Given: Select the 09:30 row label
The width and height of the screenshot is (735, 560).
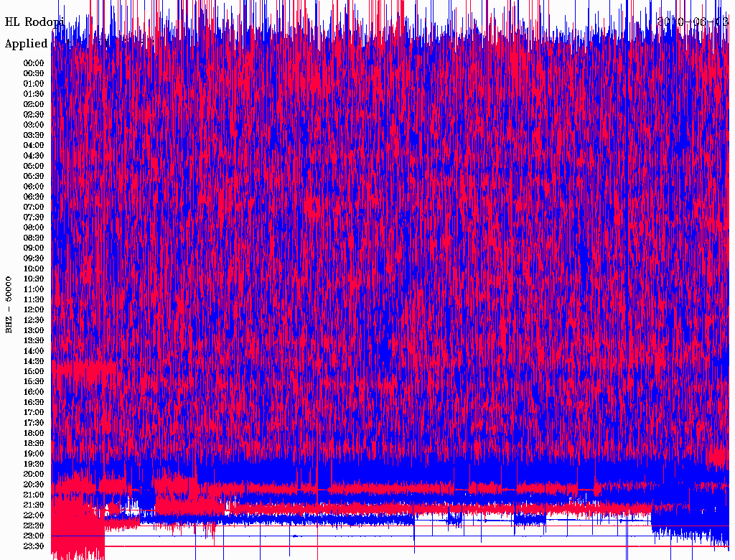Looking at the screenshot, I should 34,258.
